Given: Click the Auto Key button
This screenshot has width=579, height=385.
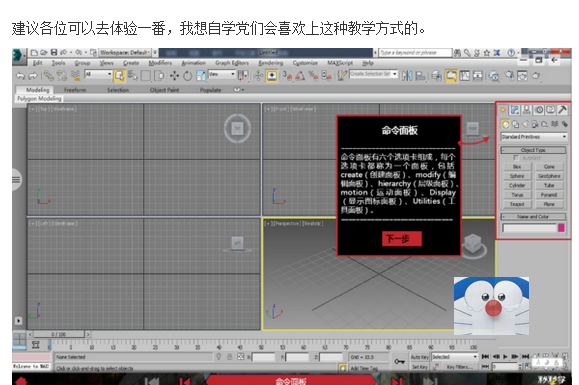Looking at the screenshot, I should coord(420,357).
